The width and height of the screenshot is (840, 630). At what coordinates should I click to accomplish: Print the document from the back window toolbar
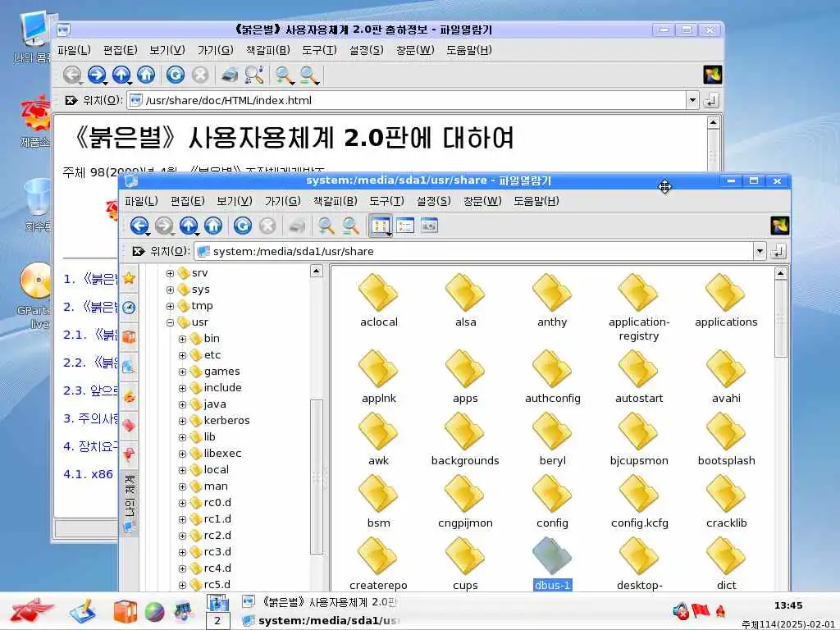point(230,75)
